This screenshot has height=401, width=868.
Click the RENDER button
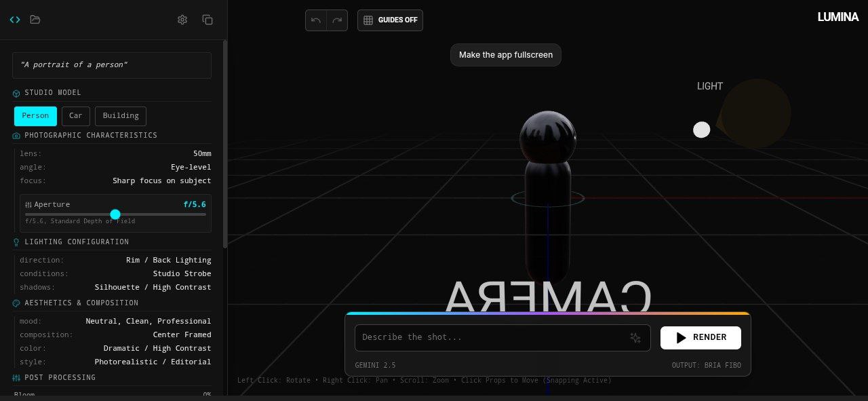(x=701, y=337)
